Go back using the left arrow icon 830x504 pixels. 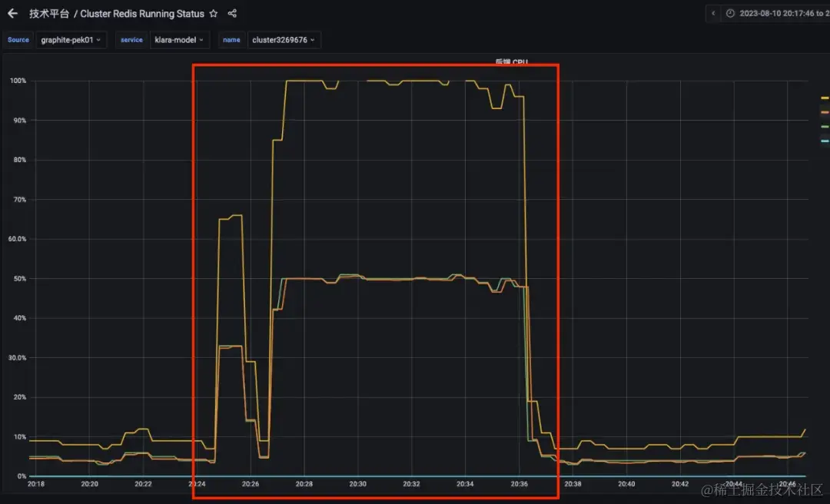point(12,13)
